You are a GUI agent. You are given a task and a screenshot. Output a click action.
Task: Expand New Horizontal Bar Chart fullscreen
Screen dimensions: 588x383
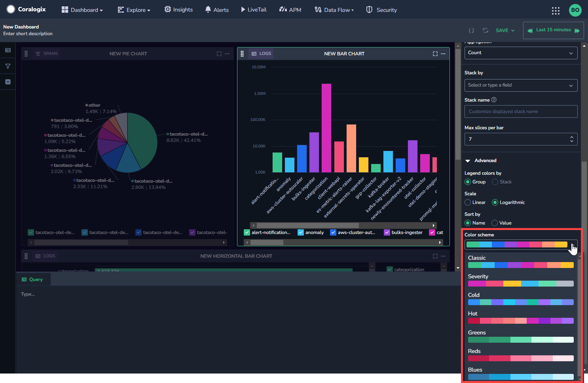[x=435, y=256]
